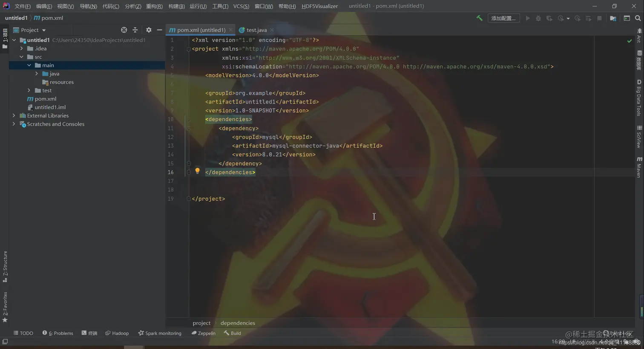The width and height of the screenshot is (644, 349).
Task: Open the 终端 terminal window
Action: pyautogui.click(x=89, y=333)
